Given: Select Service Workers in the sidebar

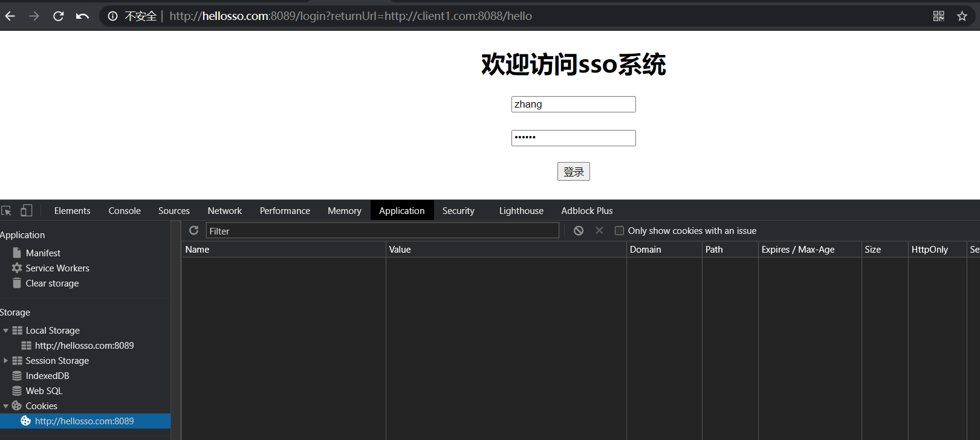Looking at the screenshot, I should (x=57, y=268).
